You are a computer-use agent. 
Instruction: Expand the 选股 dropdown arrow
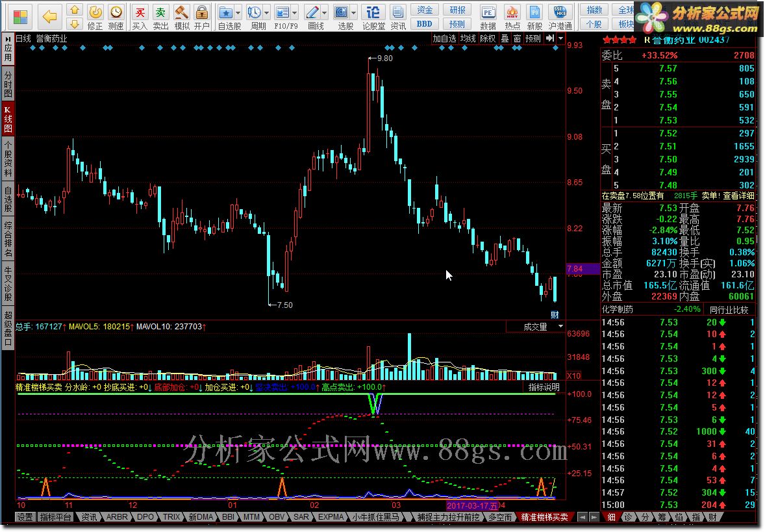click(x=354, y=13)
